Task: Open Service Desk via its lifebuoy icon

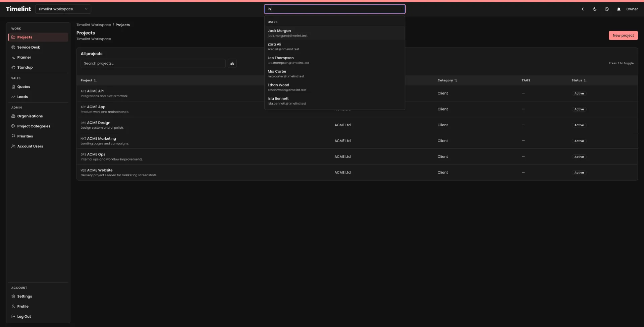Action: point(13,47)
